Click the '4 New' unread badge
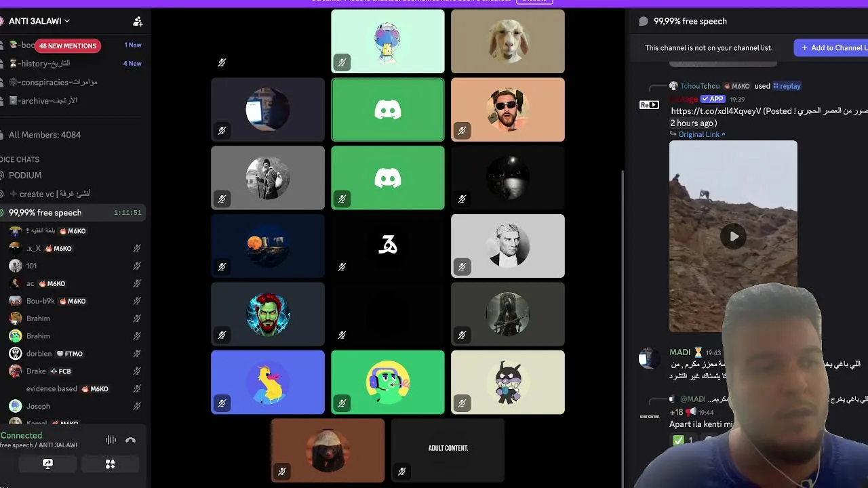Image resolution: width=868 pixels, height=488 pixels. pos(132,64)
